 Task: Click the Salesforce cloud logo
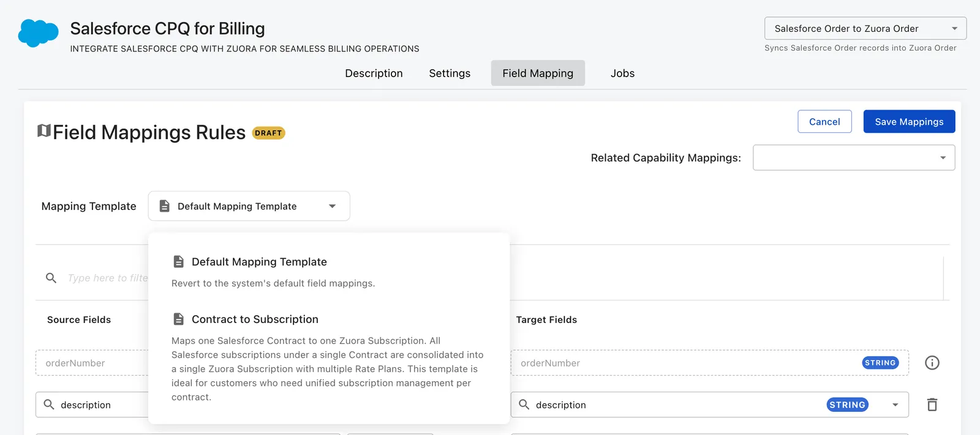pos(38,33)
